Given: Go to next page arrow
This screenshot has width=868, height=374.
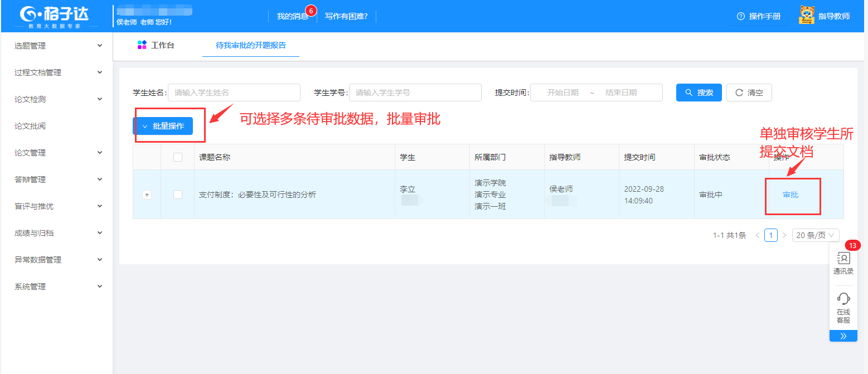Looking at the screenshot, I should (784, 236).
